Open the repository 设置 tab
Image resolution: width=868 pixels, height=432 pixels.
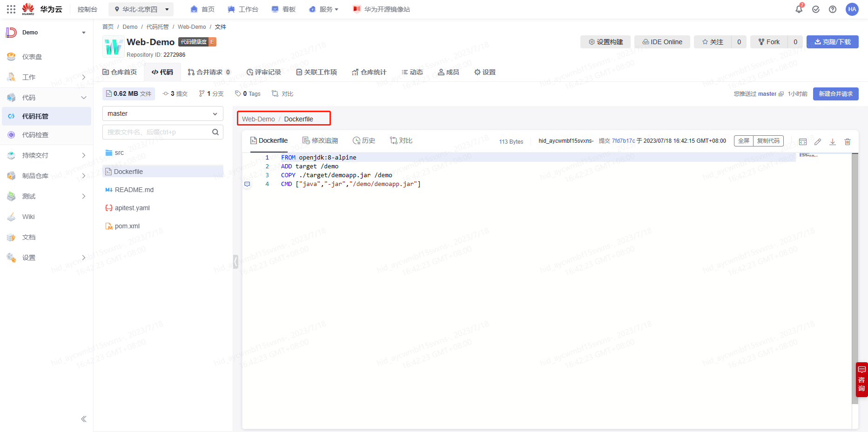click(x=485, y=72)
